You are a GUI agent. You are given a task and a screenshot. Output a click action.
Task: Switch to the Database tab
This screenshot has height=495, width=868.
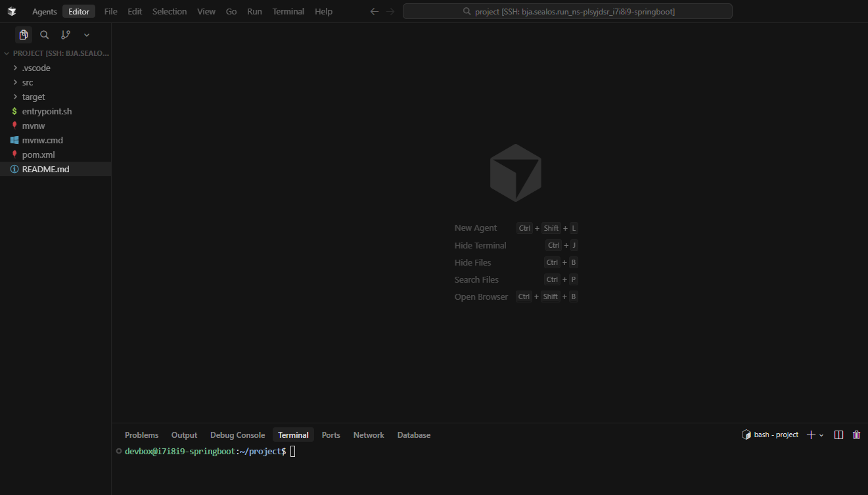coord(414,435)
